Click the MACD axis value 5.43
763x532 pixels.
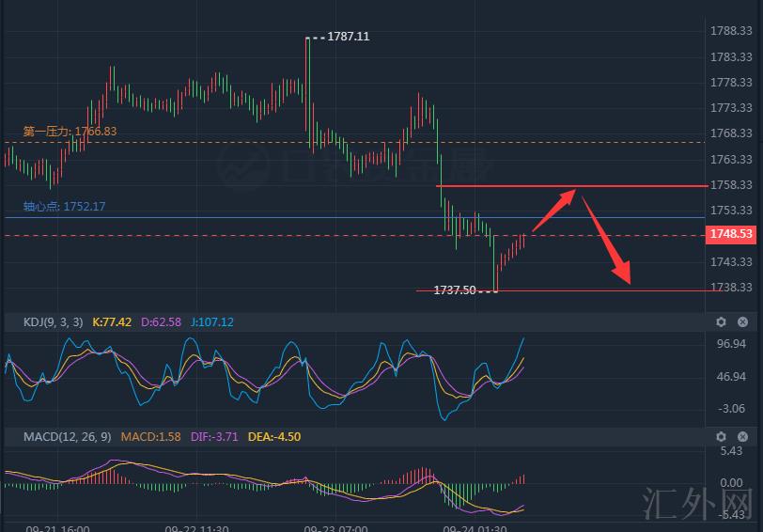731,451
